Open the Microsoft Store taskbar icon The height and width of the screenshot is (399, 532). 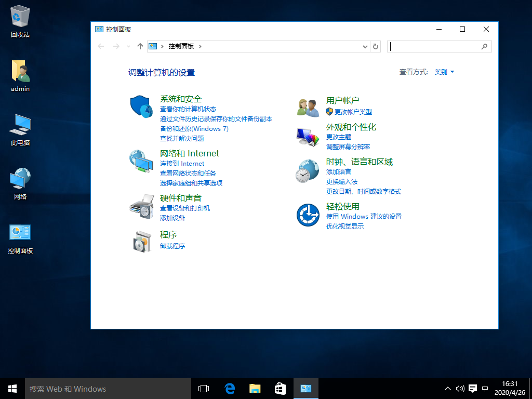point(280,388)
